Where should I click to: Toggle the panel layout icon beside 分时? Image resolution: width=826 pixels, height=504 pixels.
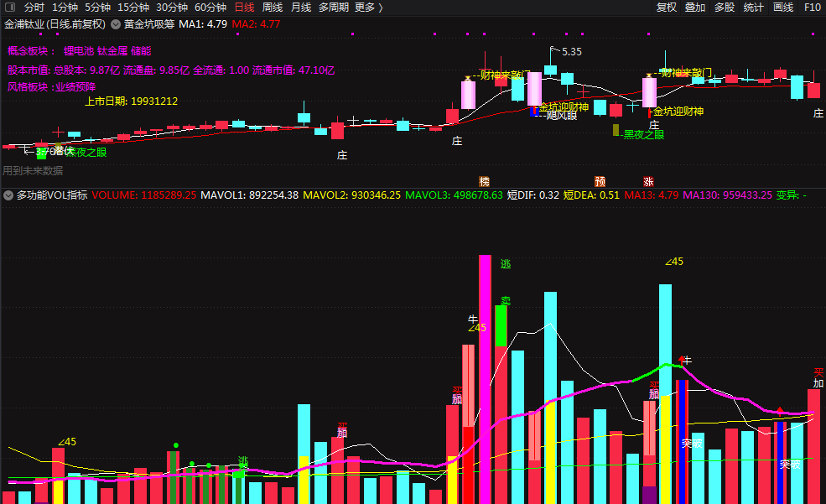(10, 8)
